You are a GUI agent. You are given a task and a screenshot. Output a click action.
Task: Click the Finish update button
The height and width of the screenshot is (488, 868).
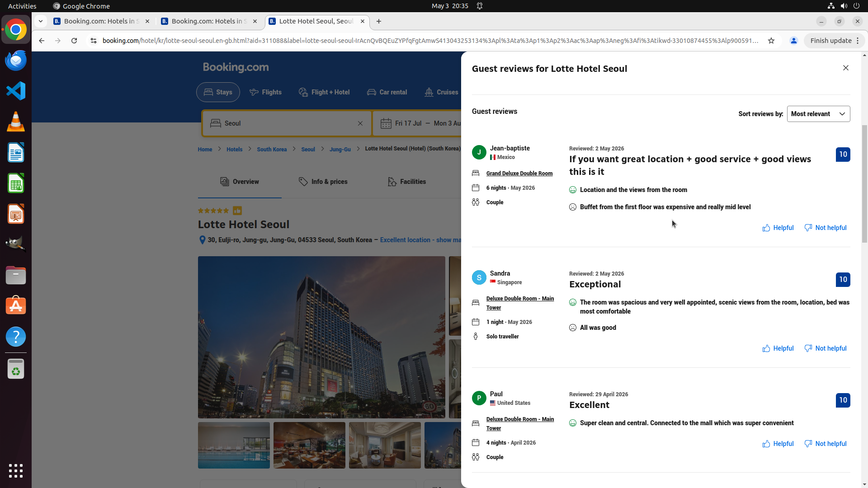(834, 41)
